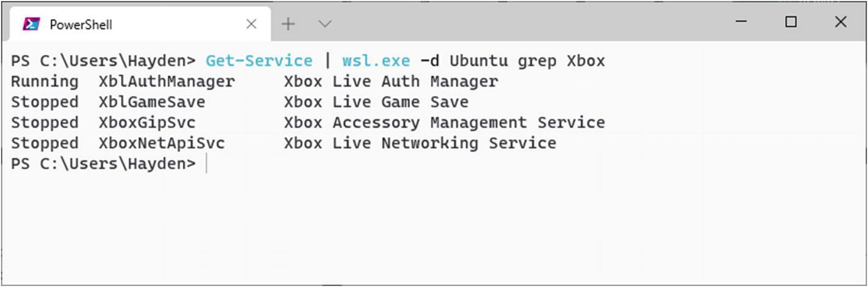The image size is (868, 287).
Task: Click the Running status text
Action: (45, 81)
